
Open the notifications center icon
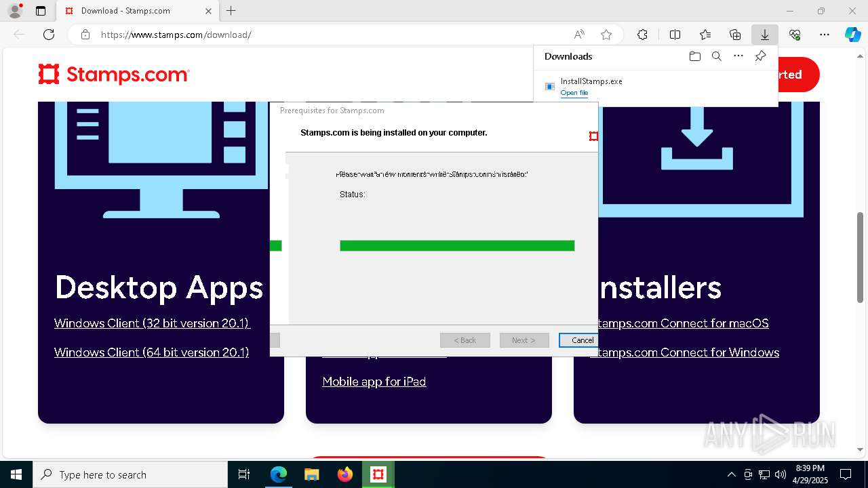coord(846,474)
